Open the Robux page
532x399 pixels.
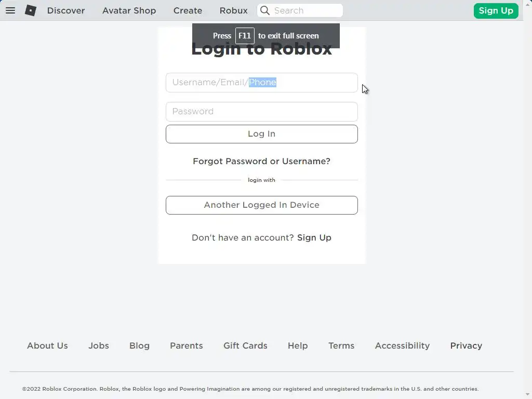[233, 10]
